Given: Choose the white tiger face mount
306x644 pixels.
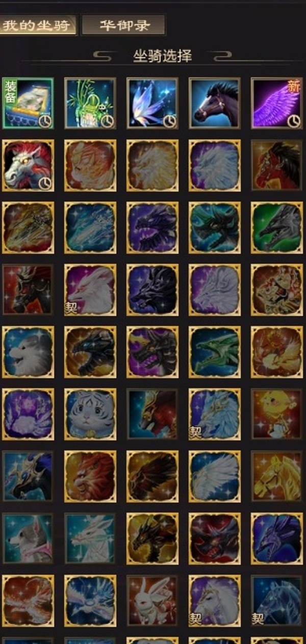Looking at the screenshot, I should tap(90, 414).
